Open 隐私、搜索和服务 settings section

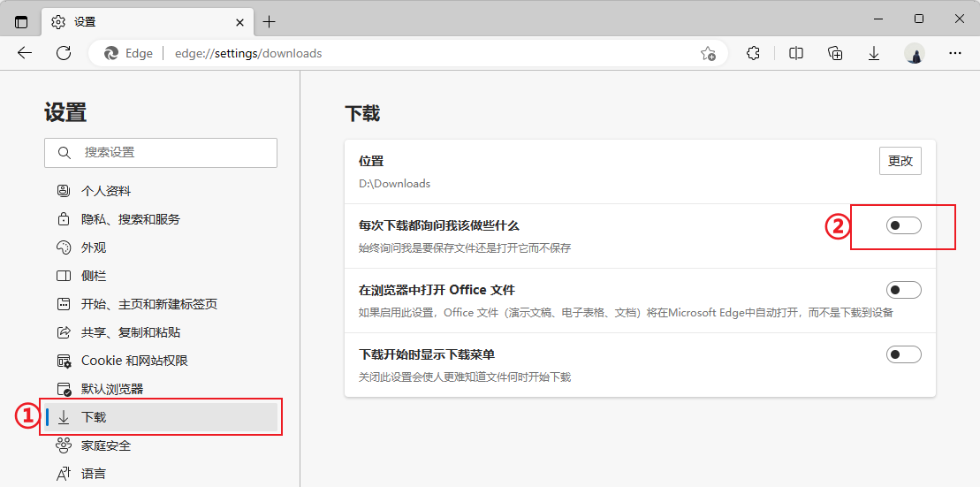coord(130,219)
